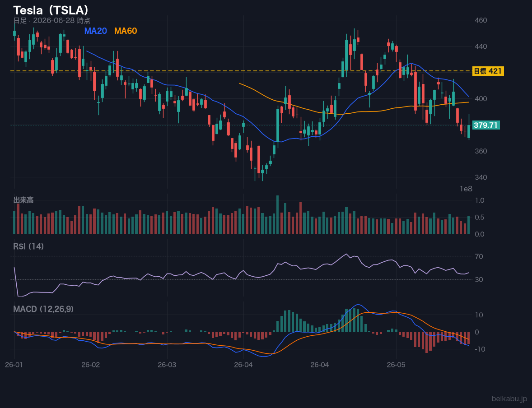Click the MACD 10 axis label
532x408 pixels.
tap(479, 315)
